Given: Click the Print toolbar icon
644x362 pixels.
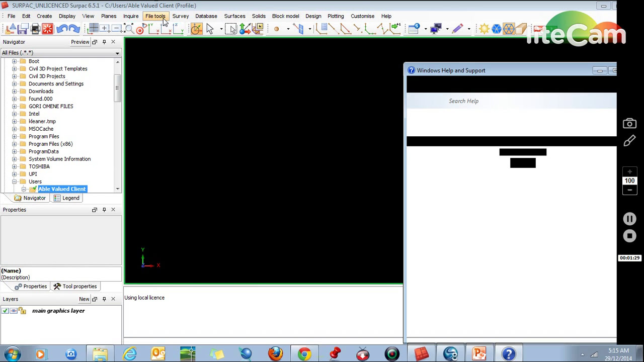Looking at the screenshot, I should [35, 29].
